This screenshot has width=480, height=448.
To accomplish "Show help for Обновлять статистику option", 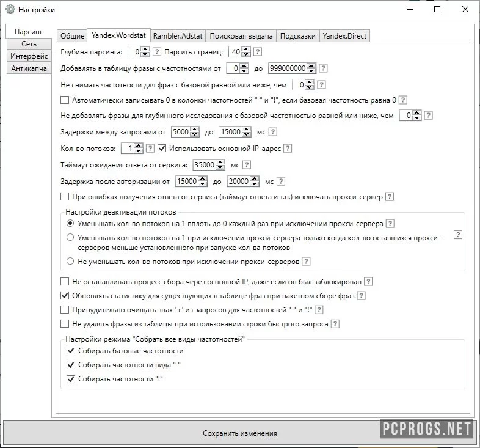I will pos(362,296).
